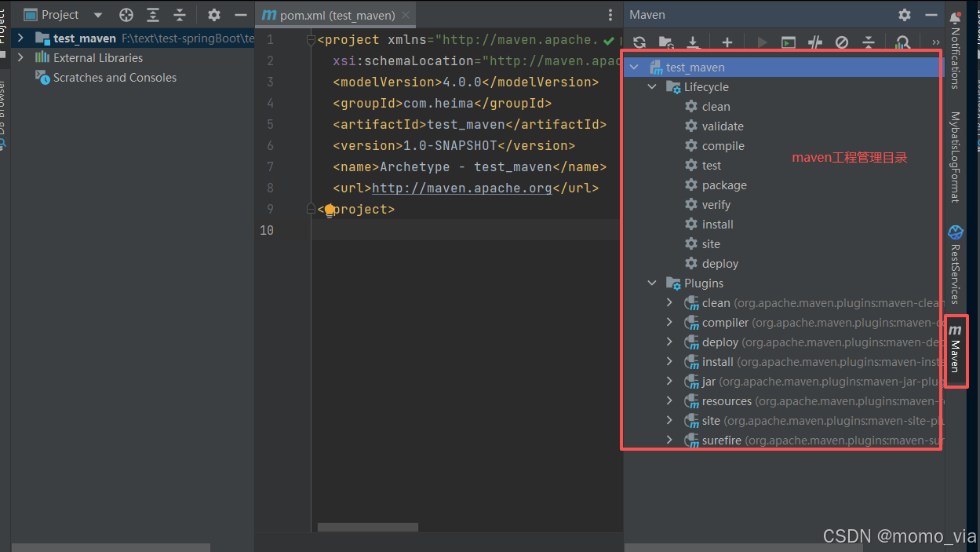The image size is (980, 552).
Task: Add a Maven project with plus icon
Action: click(727, 42)
